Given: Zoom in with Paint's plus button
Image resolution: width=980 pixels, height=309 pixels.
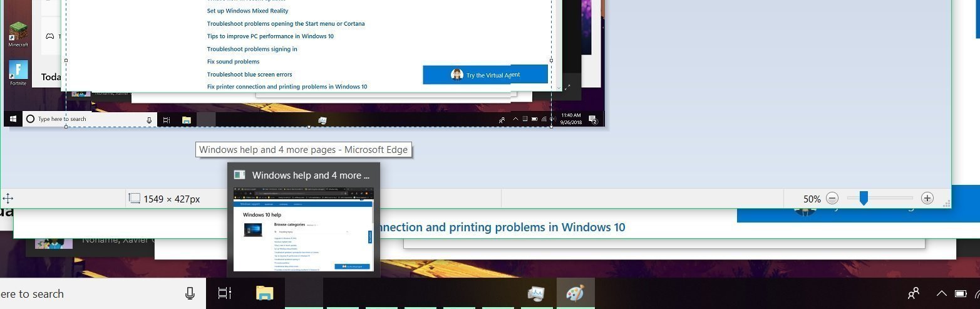Looking at the screenshot, I should (927, 199).
